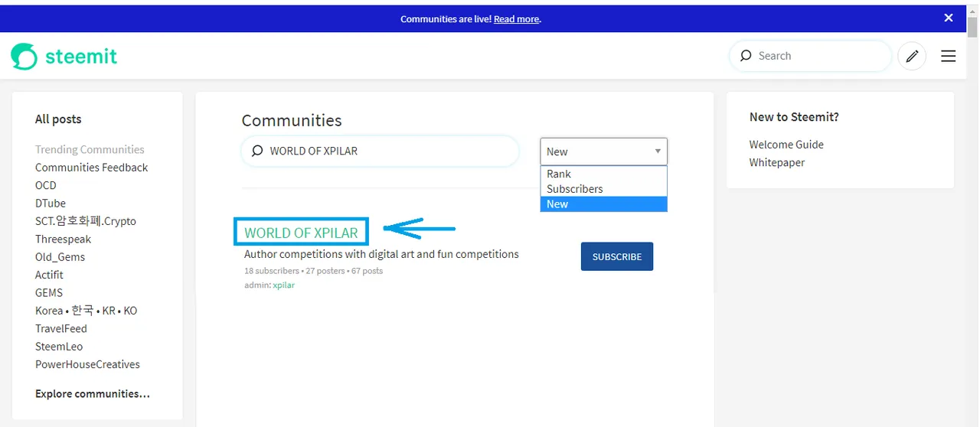Open the Threespeak community
The width and height of the screenshot is (980, 427).
coord(63,239)
